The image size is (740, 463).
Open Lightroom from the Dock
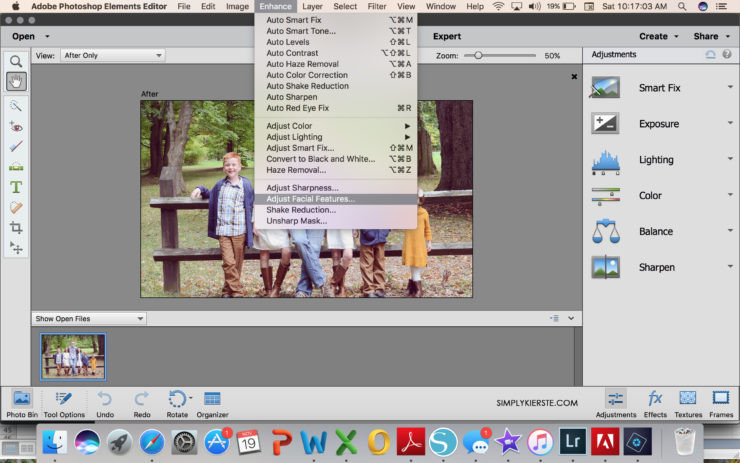(572, 442)
